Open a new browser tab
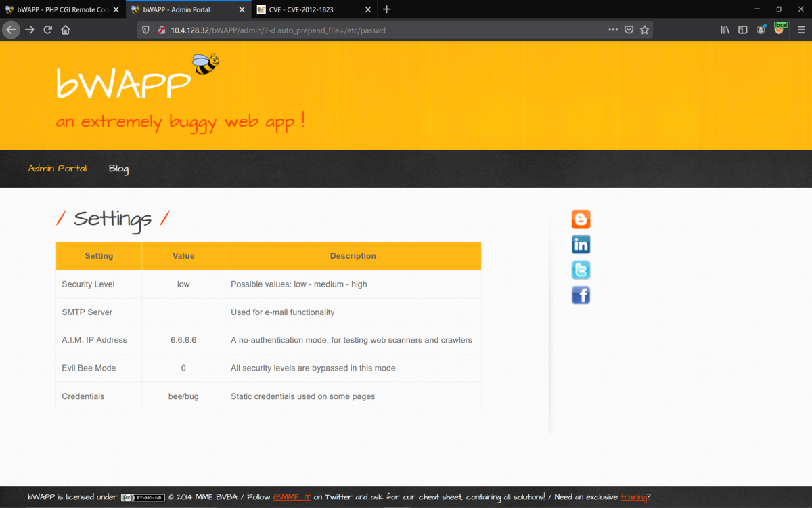This screenshot has height=508, width=812. pos(387,9)
